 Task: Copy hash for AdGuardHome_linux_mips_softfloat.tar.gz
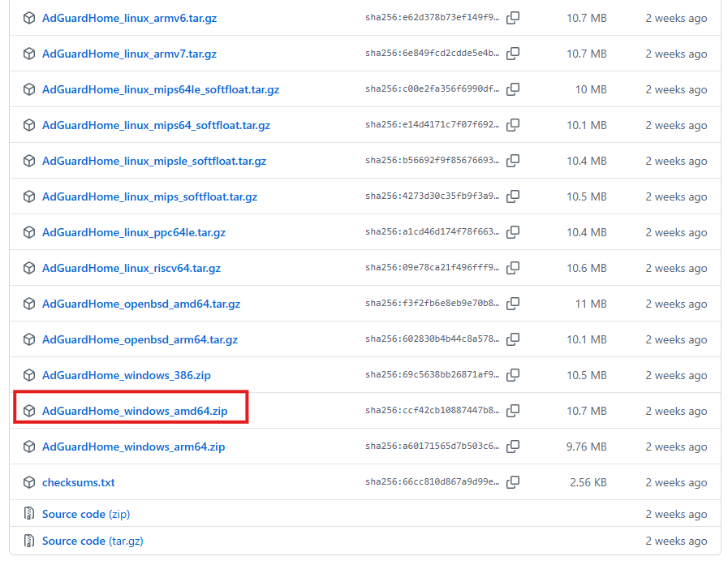point(513,196)
